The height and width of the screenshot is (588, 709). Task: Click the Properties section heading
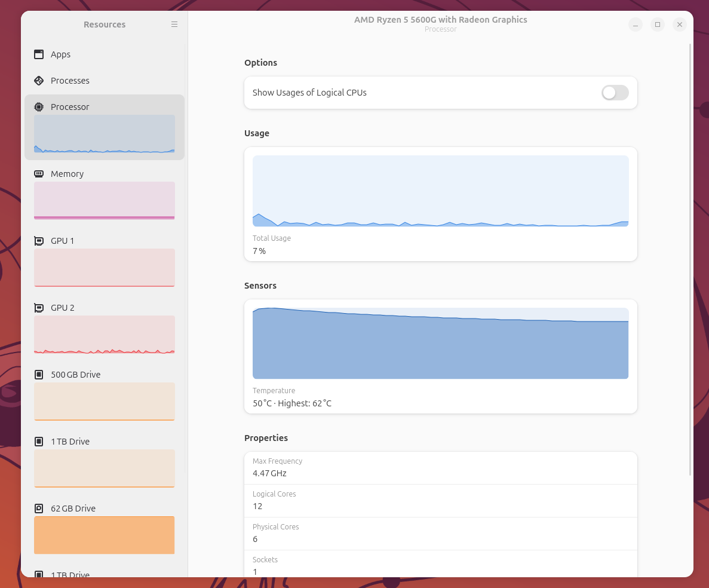coord(266,438)
